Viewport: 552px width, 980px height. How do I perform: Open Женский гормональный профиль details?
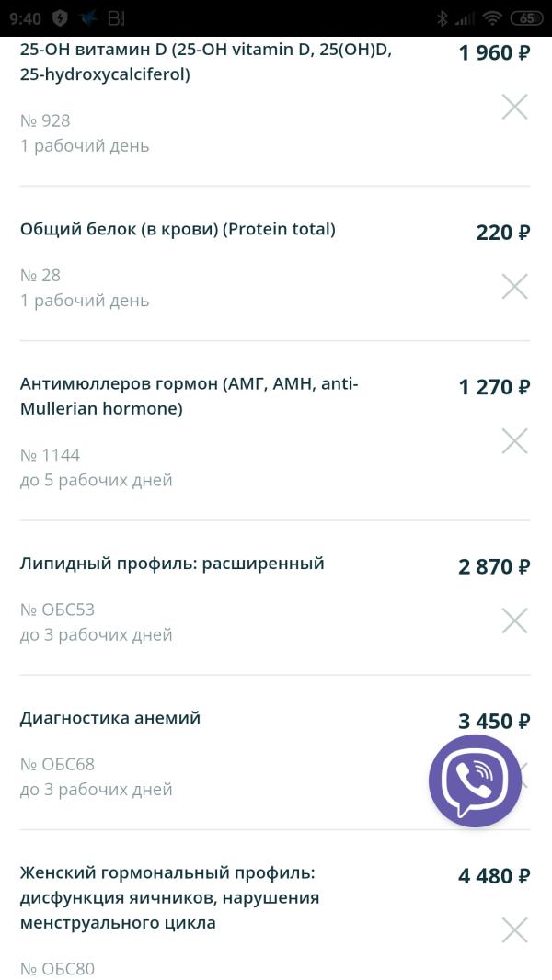[x=169, y=896]
